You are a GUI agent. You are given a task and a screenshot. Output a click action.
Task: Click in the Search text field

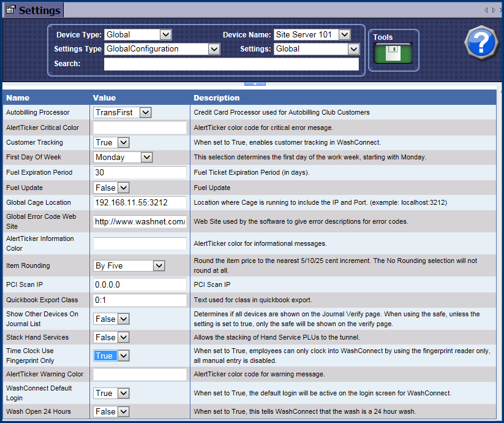231,64
